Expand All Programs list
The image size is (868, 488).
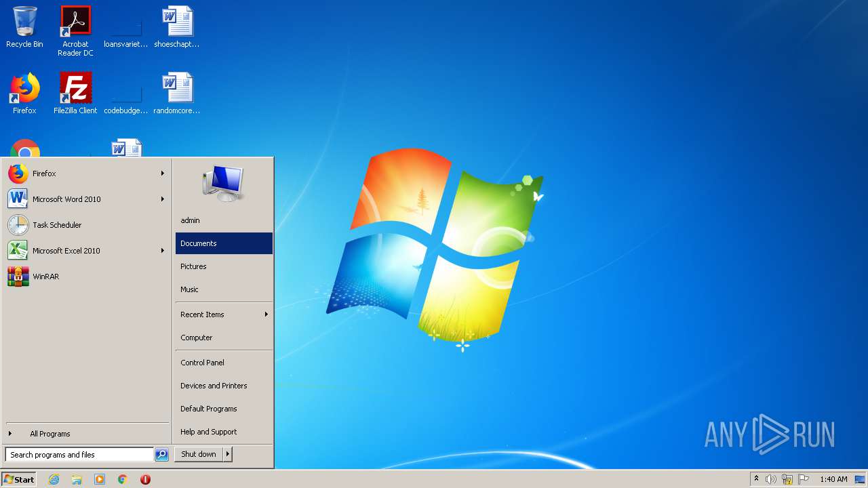point(87,434)
